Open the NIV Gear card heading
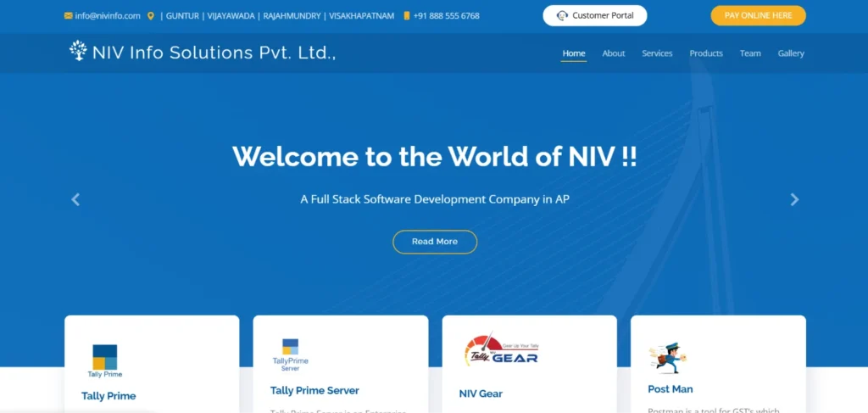This screenshot has width=868, height=413. (x=481, y=393)
